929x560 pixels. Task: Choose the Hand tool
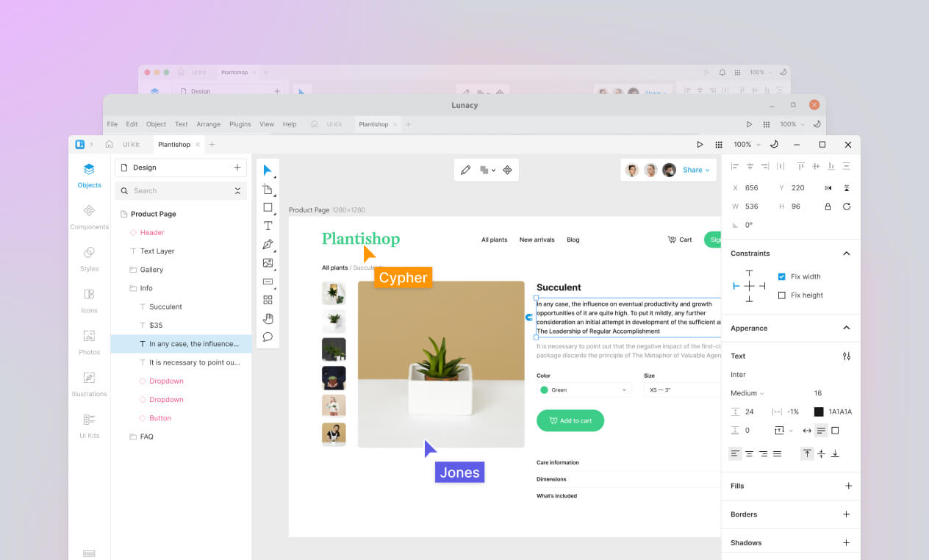pyautogui.click(x=268, y=318)
